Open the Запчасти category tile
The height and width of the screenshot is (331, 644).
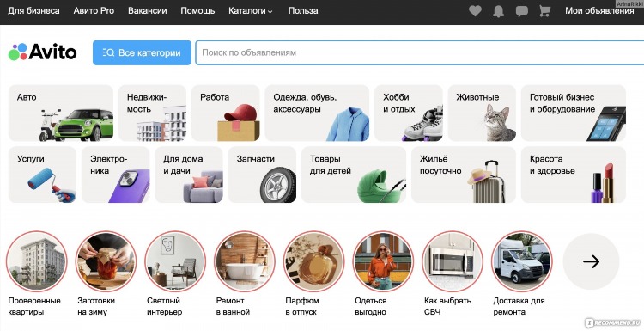(x=262, y=175)
